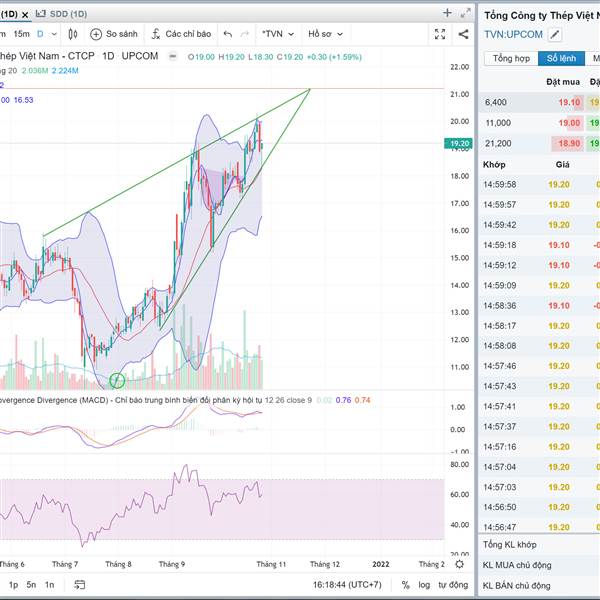
Task: Edit the TVN:UPCOM symbol with pencil icon
Action: (556, 35)
